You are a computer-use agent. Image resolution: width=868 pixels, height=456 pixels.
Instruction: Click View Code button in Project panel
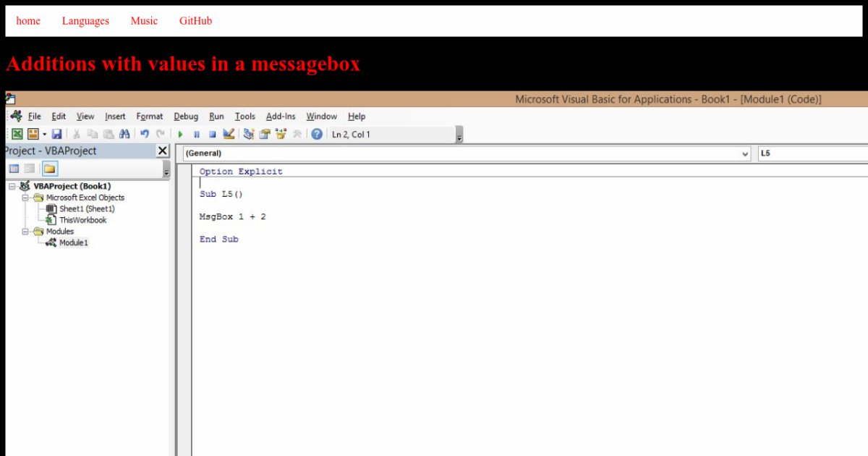[13, 169]
